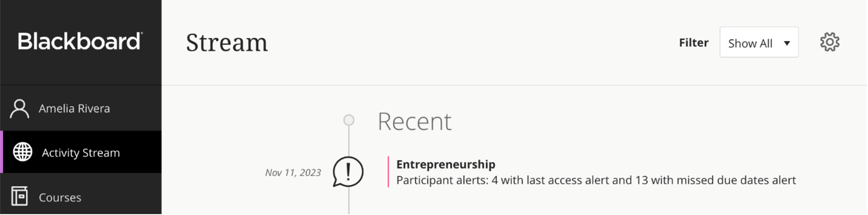The image size is (868, 215).
Task: Open the stream settings gear icon
Action: coord(829,42)
